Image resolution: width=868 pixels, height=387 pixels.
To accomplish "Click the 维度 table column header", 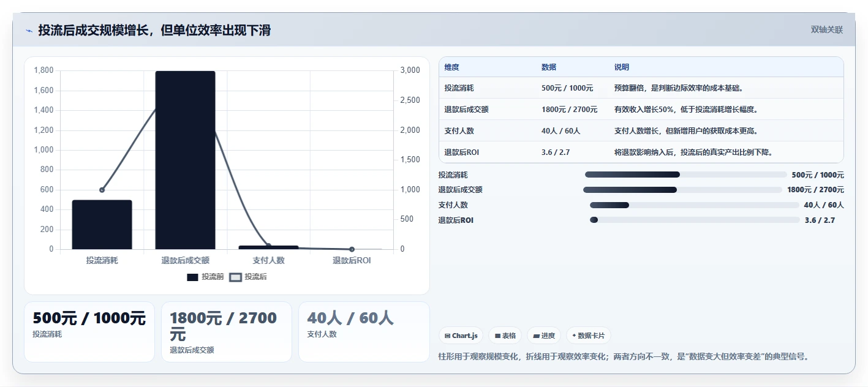I will click(x=452, y=67).
